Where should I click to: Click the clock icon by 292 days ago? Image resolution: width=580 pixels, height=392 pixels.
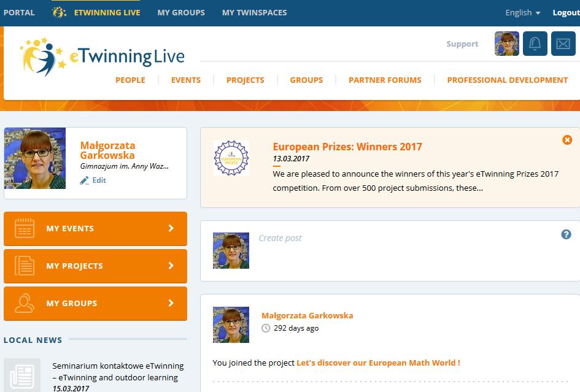point(266,328)
